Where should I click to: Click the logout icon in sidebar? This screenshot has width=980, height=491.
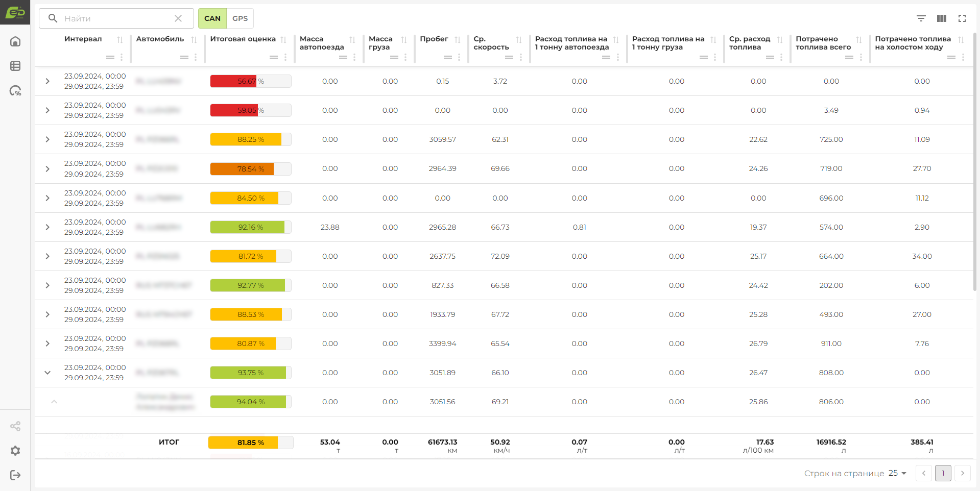tap(15, 475)
